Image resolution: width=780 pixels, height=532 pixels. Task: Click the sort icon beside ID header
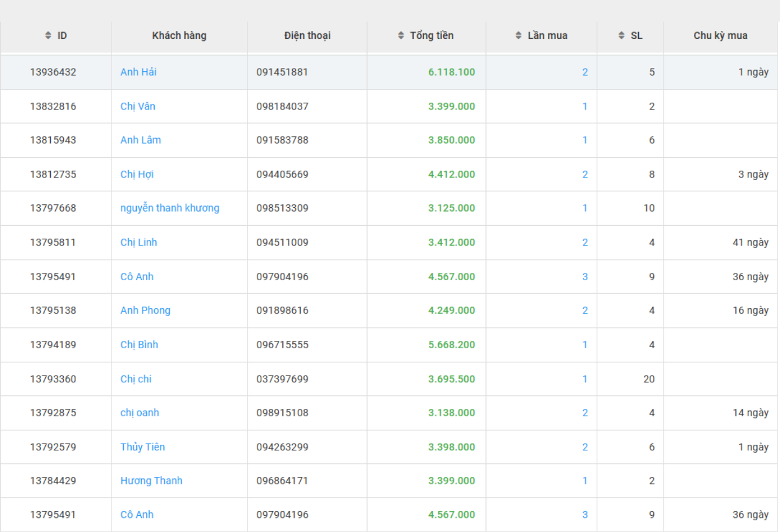48,36
